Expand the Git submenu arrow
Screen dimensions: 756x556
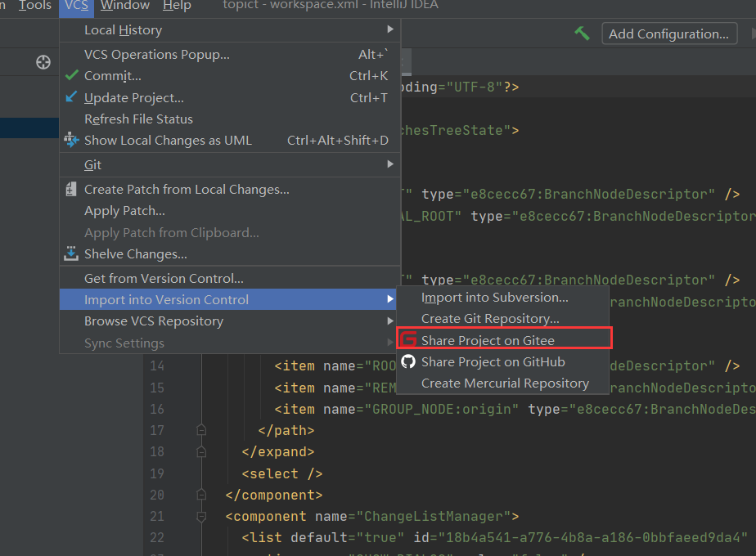point(390,164)
